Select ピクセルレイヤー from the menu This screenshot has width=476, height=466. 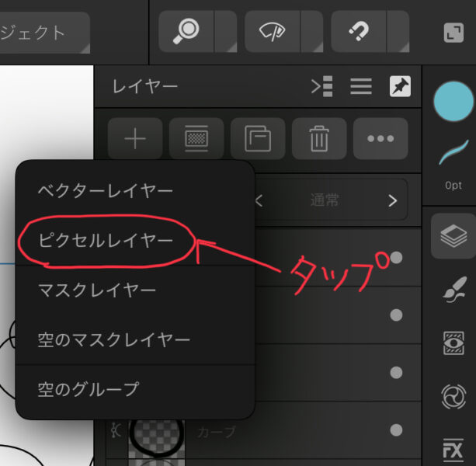coord(106,240)
